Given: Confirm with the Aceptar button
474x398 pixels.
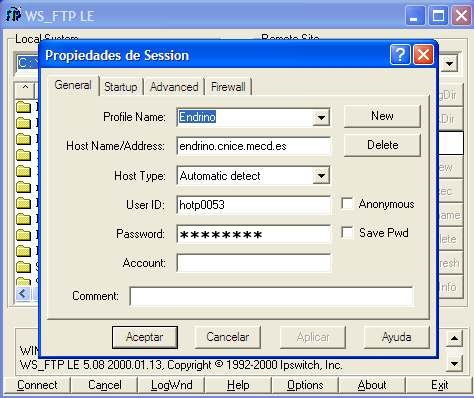Looking at the screenshot, I should pos(145,337).
